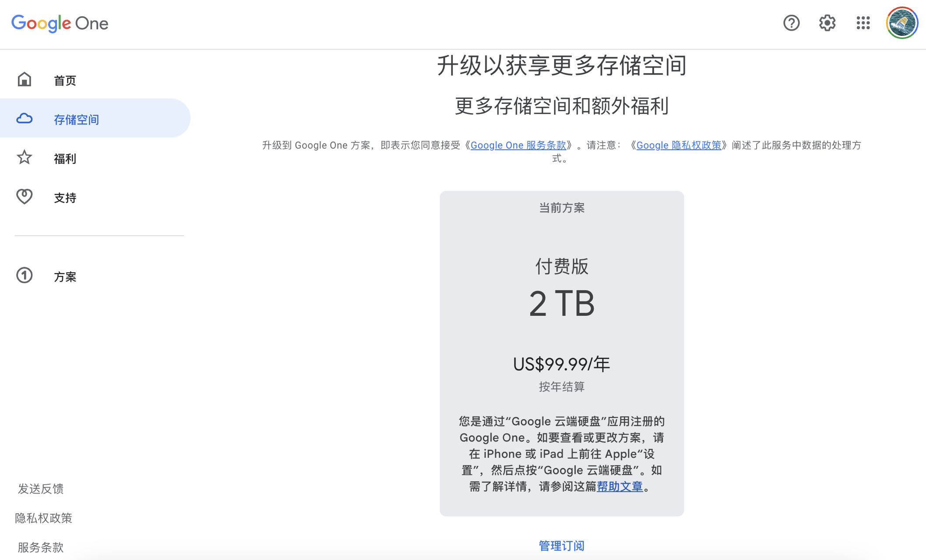Viewport: 926px width, 560px height.
Task: Click the 当前方案 label
Action: pyautogui.click(x=562, y=208)
